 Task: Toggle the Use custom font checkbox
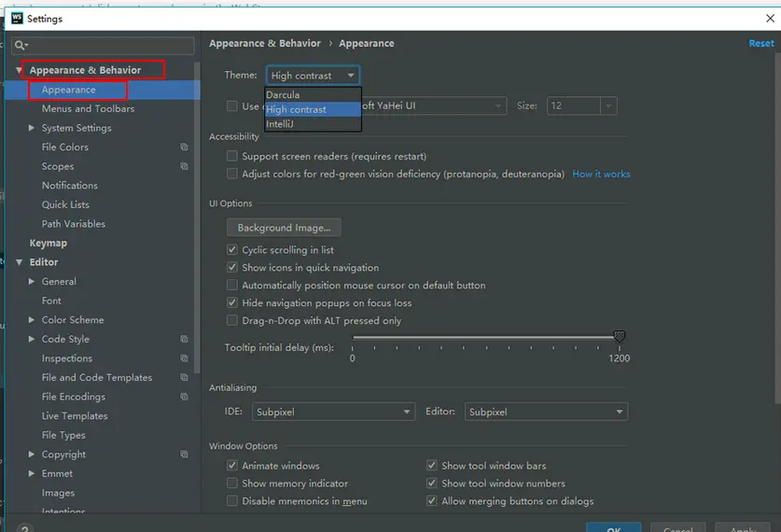(x=232, y=106)
